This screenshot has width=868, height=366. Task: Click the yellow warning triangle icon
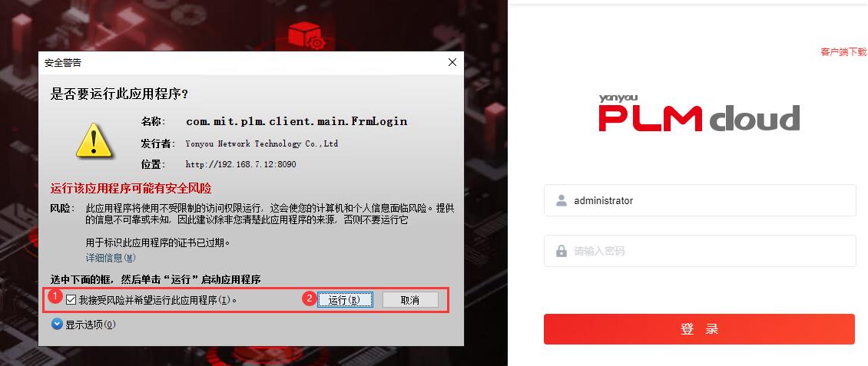pos(94,141)
